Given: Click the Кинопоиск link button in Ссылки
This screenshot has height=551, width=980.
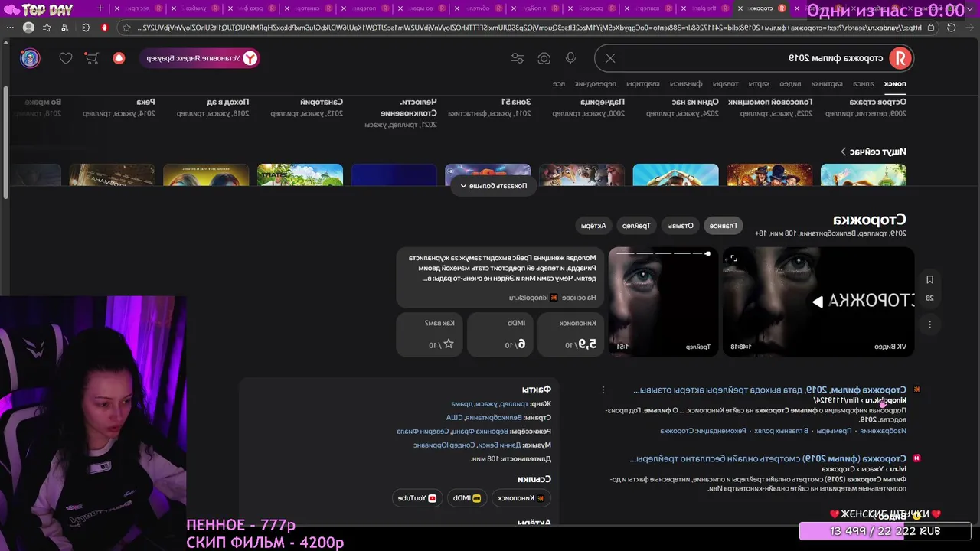Looking at the screenshot, I should click(x=521, y=498).
